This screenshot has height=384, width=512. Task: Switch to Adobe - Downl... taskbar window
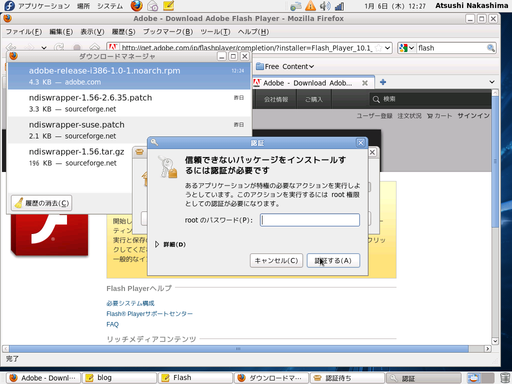pyautogui.click(x=42, y=378)
